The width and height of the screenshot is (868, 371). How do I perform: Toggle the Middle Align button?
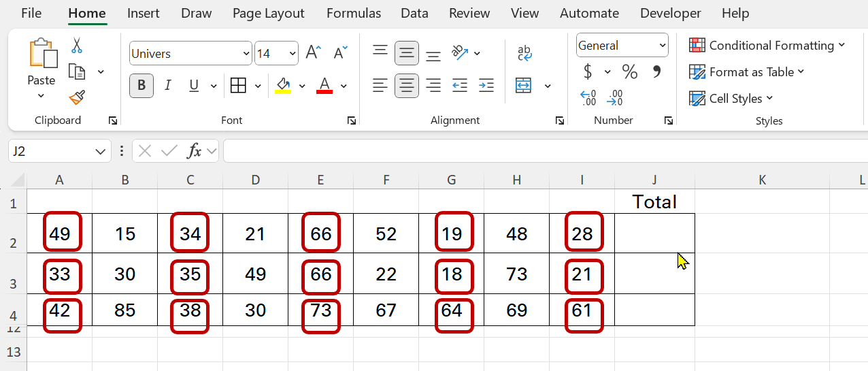pos(407,53)
